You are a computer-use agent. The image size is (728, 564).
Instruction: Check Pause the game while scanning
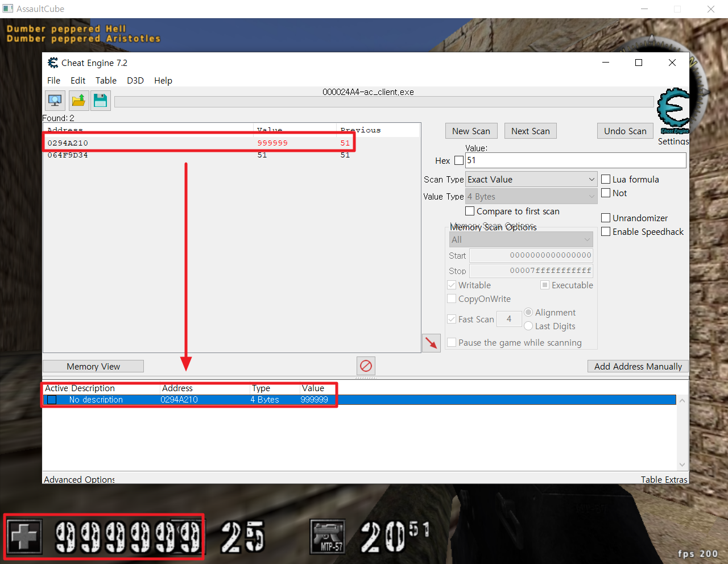point(452,342)
